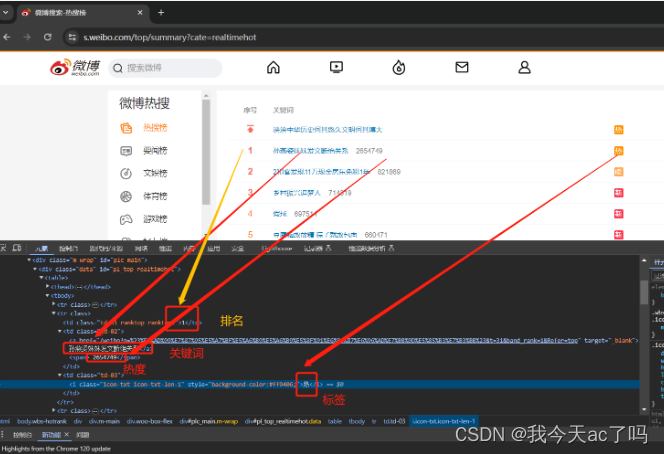
Task: Open a new browser tab
Action: [x=161, y=13]
